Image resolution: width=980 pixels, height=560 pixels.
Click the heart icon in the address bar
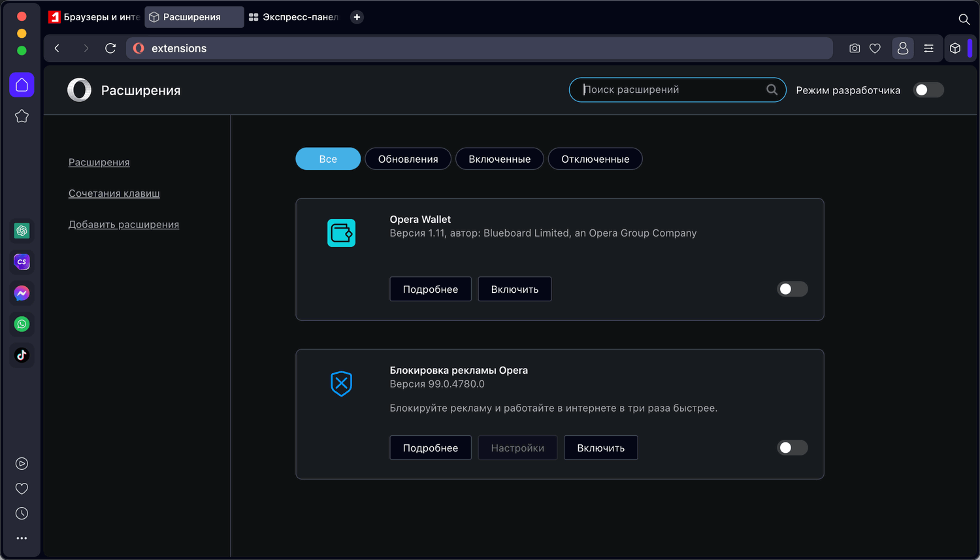click(875, 48)
